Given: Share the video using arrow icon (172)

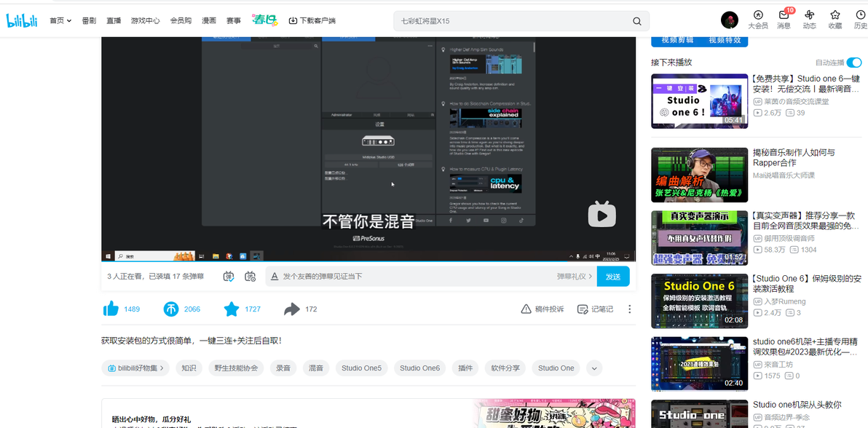Looking at the screenshot, I should pyautogui.click(x=300, y=309).
